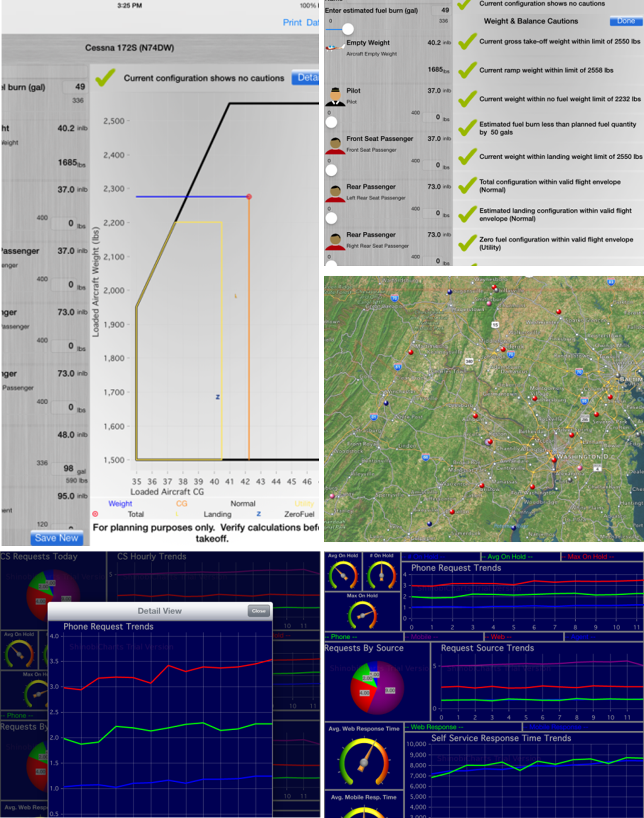Screen dimensions: 644x818
Task: Tap the Right Rear Seat Passenger avatar
Action: point(335,241)
